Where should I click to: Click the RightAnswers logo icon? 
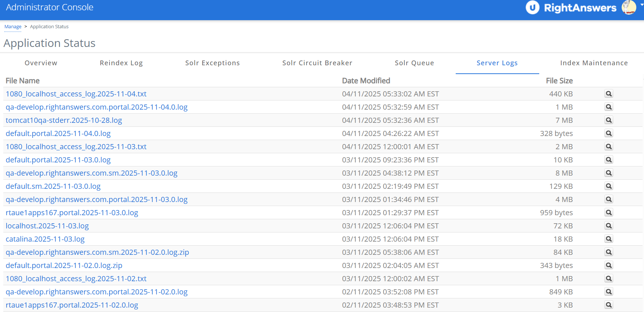click(x=532, y=8)
